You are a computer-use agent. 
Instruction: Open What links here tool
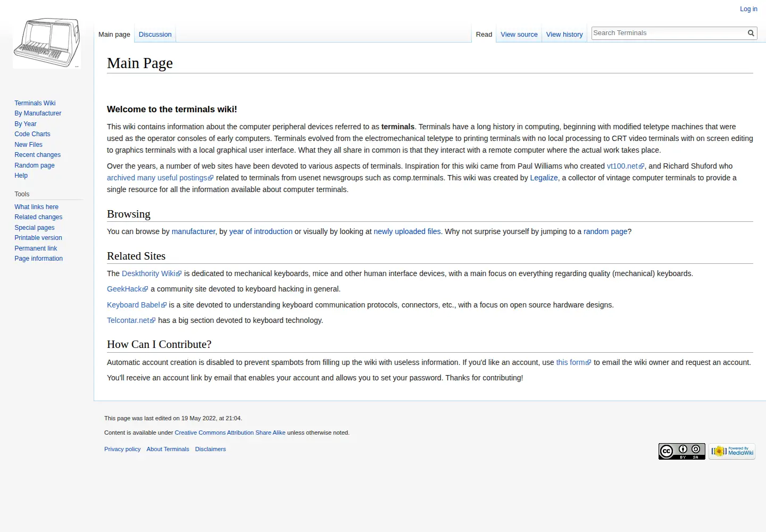(36, 207)
